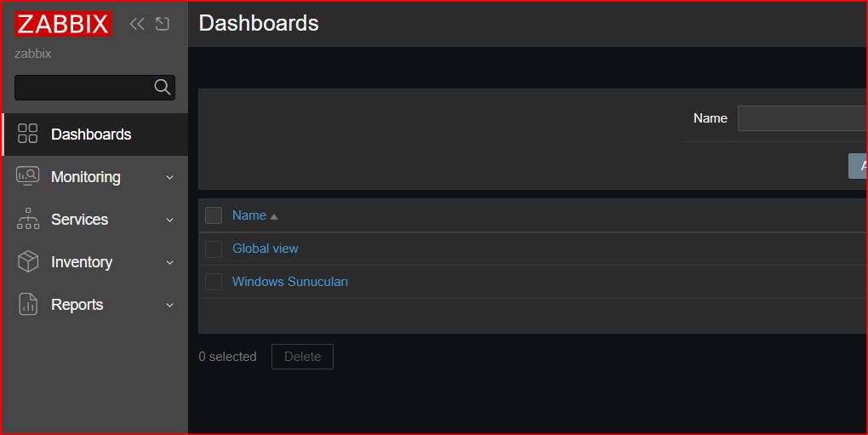Expand the Reports menu chevron
The width and height of the screenshot is (868, 435).
170,305
